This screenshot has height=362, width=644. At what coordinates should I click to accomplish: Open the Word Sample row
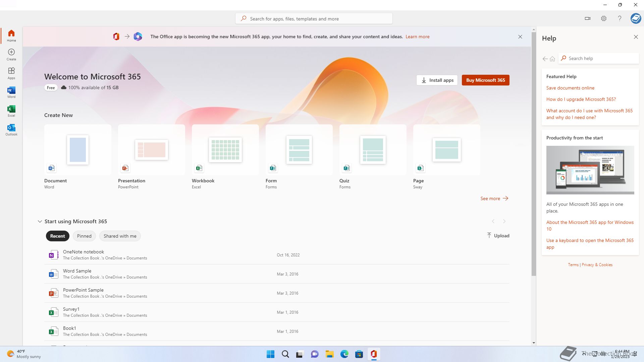pyautogui.click(x=277, y=274)
